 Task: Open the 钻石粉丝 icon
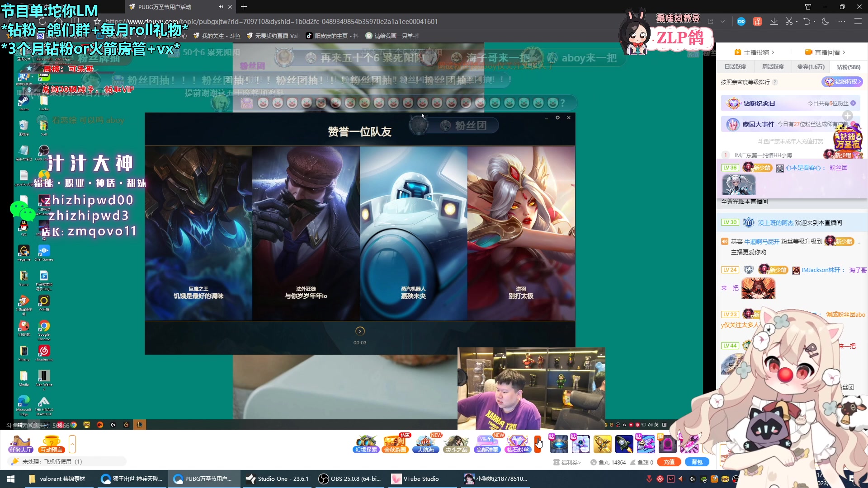coord(518,444)
